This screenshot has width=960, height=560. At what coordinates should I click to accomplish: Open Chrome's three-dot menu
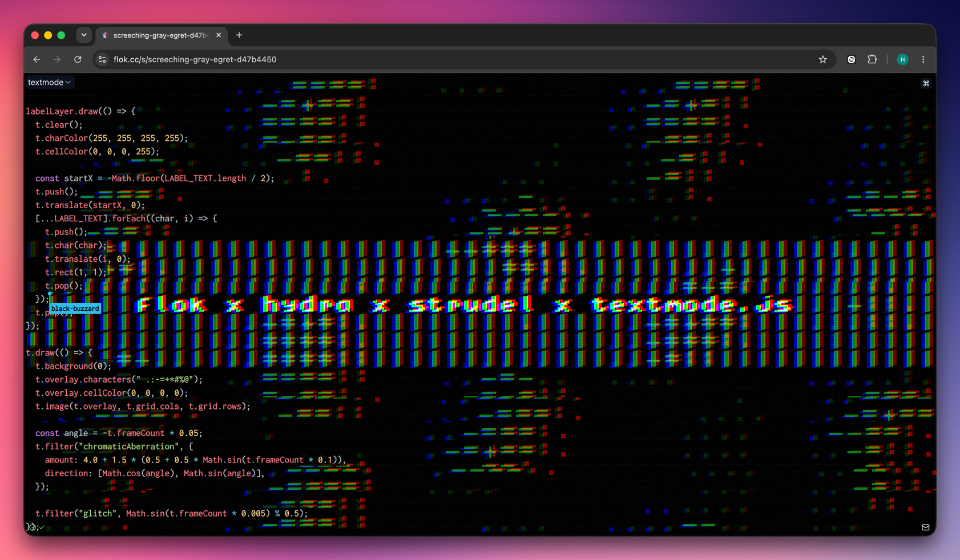(x=923, y=59)
